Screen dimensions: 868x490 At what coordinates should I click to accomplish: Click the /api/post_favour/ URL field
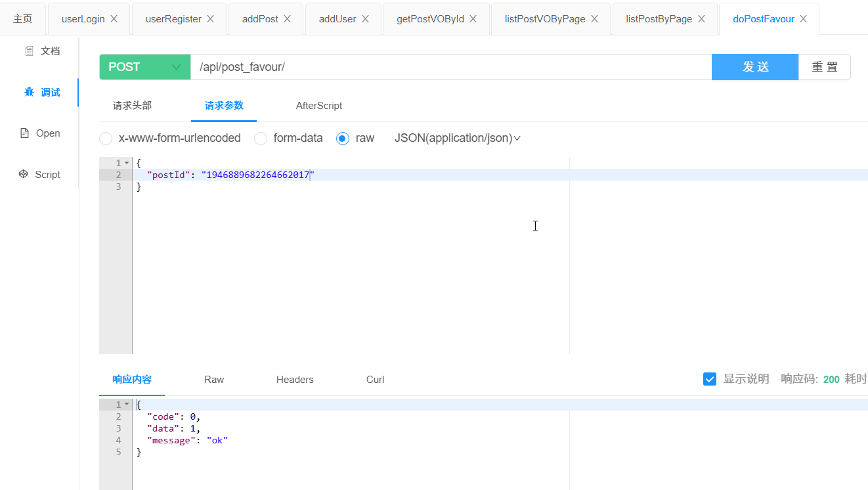click(x=450, y=67)
